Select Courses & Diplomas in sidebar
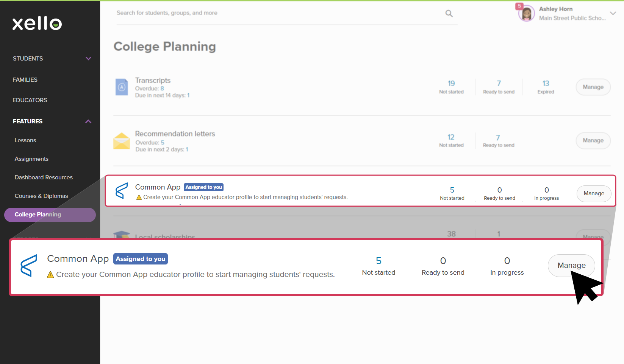This screenshot has width=624, height=364. tap(41, 196)
